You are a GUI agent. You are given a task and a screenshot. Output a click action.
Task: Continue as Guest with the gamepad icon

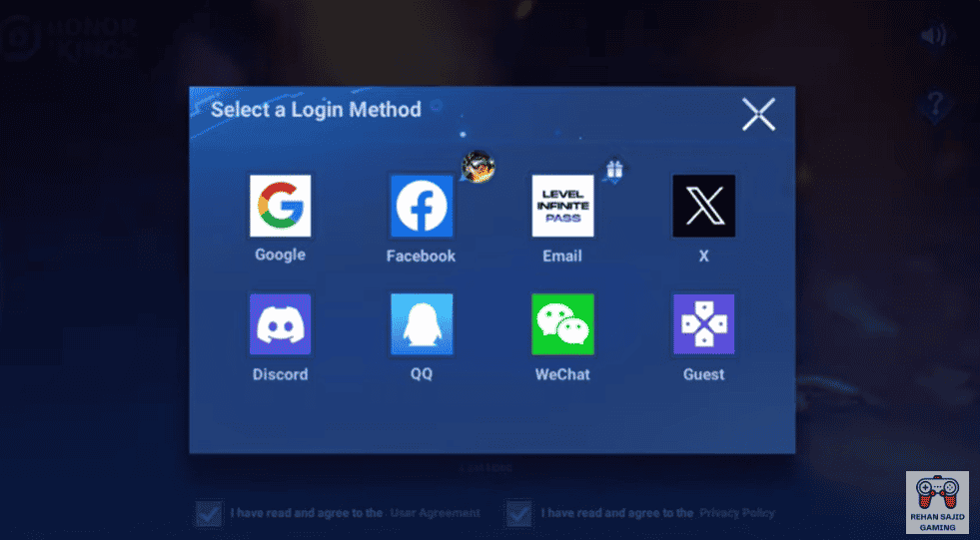pos(703,324)
